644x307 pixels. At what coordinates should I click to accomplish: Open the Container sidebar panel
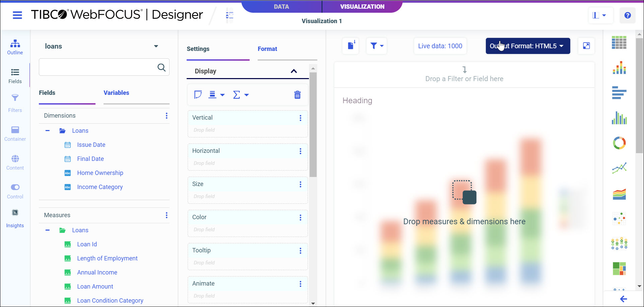pos(15,134)
